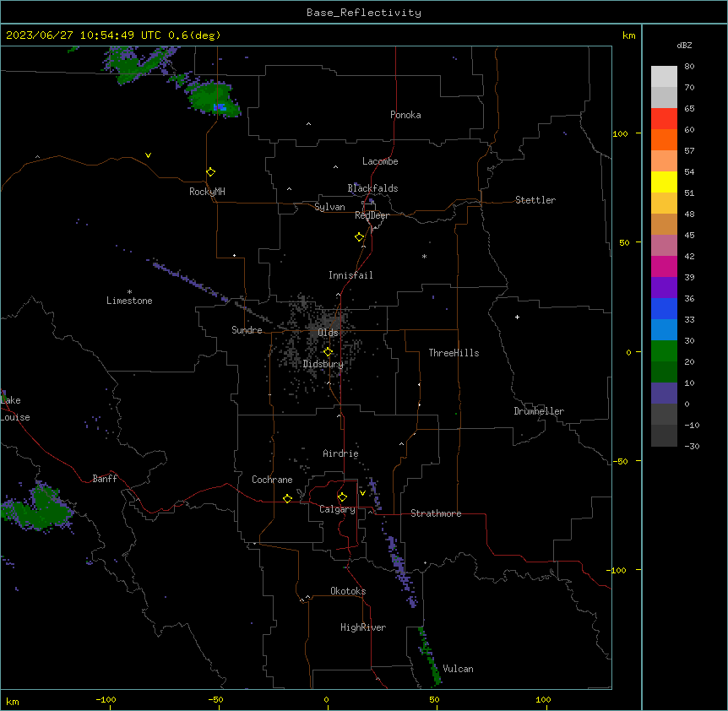This screenshot has height=711, width=728.
Task: Click the Sylvan label
Action: pyautogui.click(x=329, y=207)
